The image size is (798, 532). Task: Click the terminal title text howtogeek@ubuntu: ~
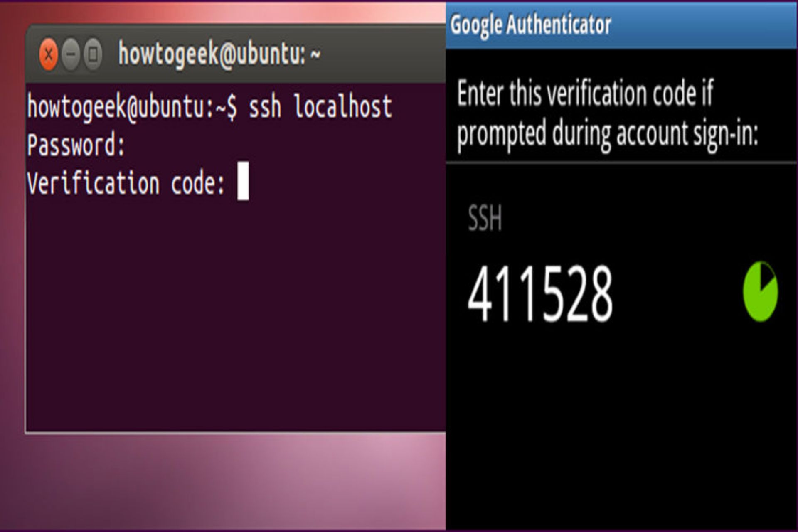coord(219,54)
